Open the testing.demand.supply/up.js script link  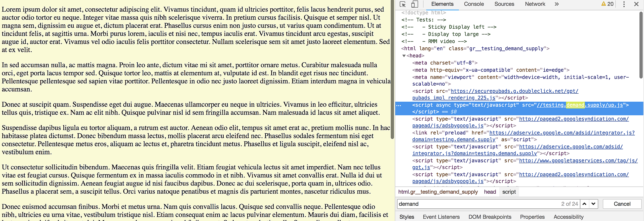click(x=580, y=105)
